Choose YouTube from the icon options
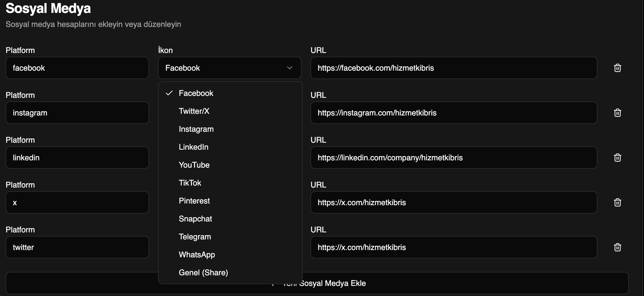Viewport: 644px width, 296px height. point(230,165)
